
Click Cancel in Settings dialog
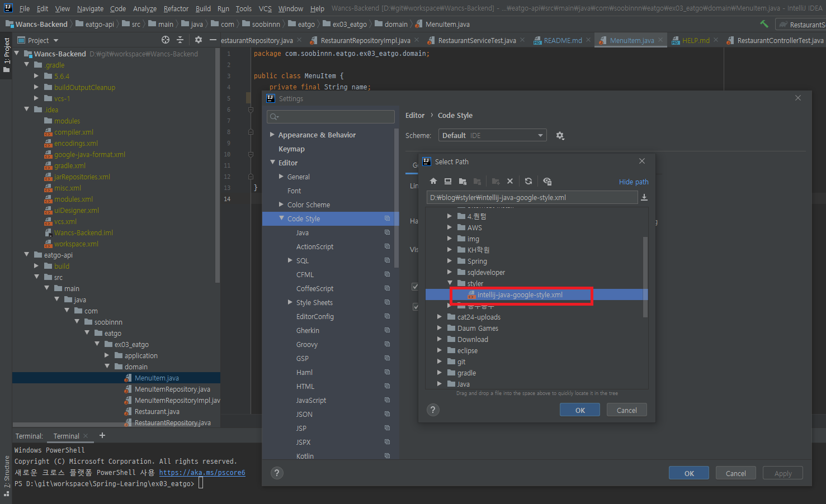pos(735,473)
